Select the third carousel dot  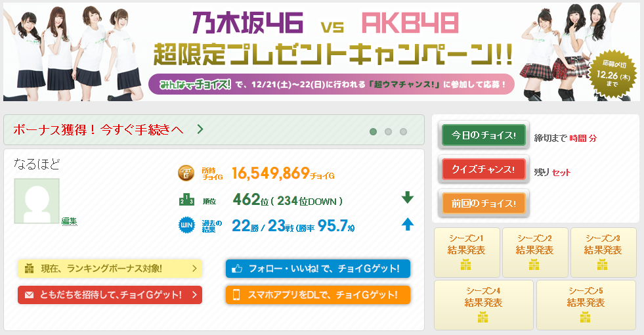(403, 131)
